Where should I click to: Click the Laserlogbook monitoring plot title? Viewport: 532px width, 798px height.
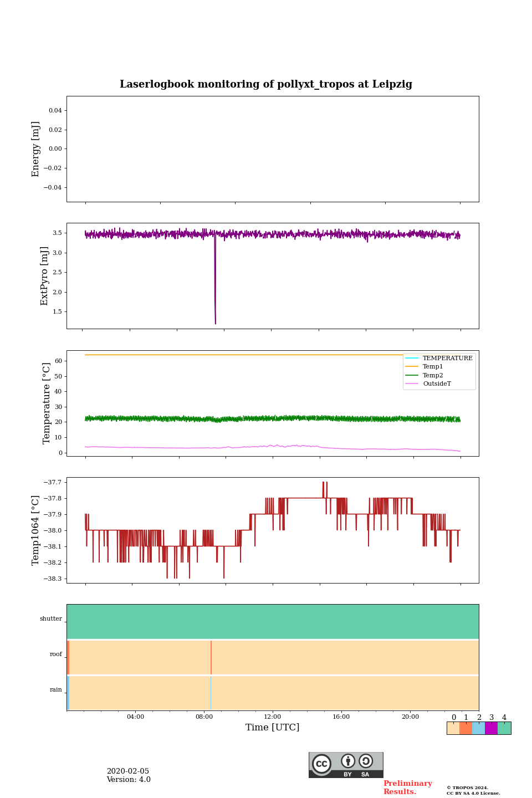266,84
